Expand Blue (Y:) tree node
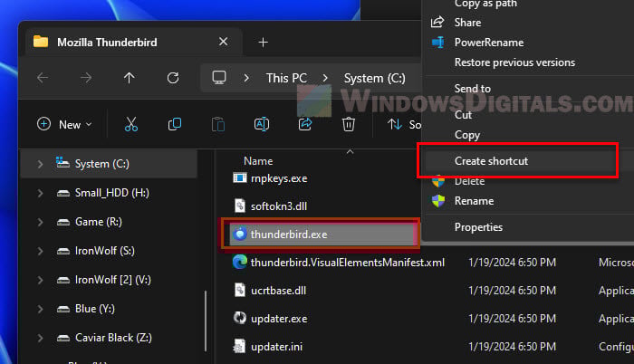This screenshot has width=634, height=364. pyautogui.click(x=40, y=309)
